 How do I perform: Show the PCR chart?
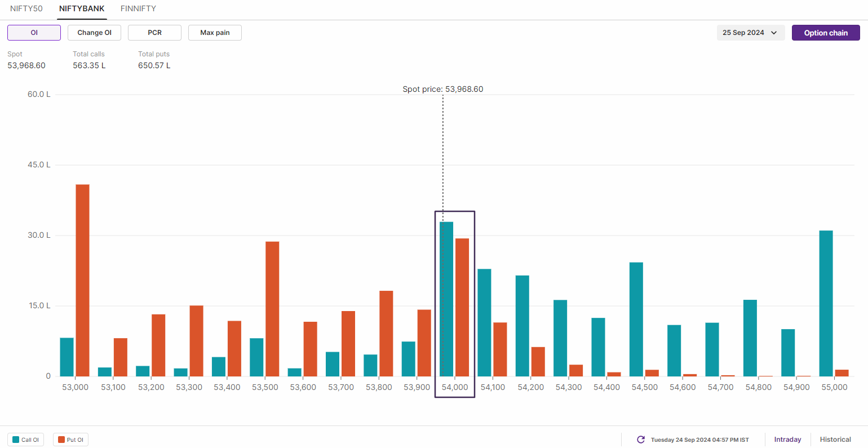[154, 33]
